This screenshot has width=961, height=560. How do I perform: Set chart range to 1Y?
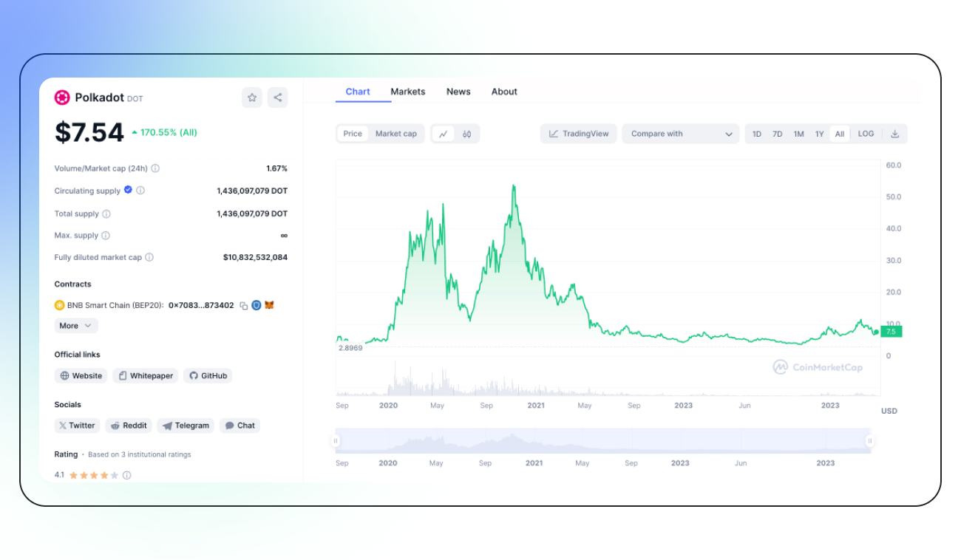(820, 134)
